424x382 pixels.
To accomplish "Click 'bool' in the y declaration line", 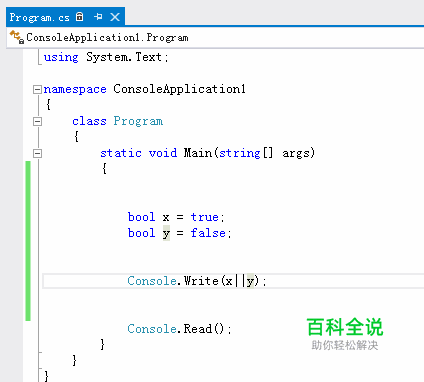I will tap(142, 233).
